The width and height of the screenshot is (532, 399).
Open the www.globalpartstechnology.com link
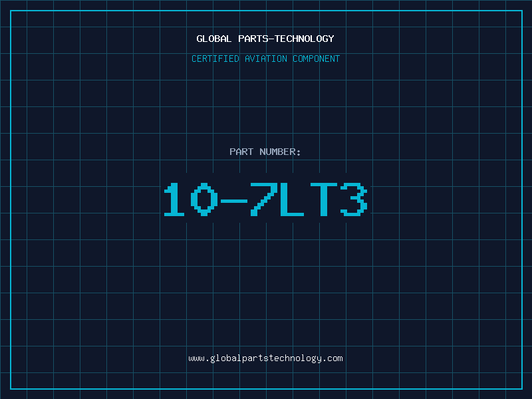265,358
